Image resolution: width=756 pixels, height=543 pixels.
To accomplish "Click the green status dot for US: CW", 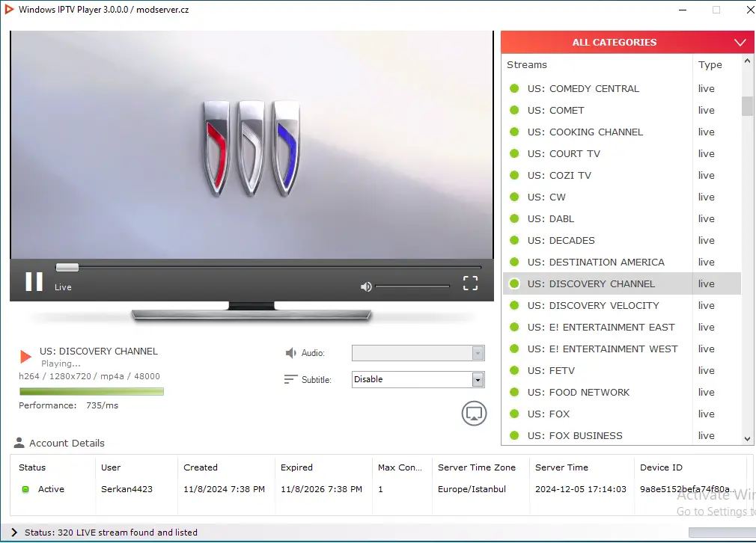I will tap(514, 197).
